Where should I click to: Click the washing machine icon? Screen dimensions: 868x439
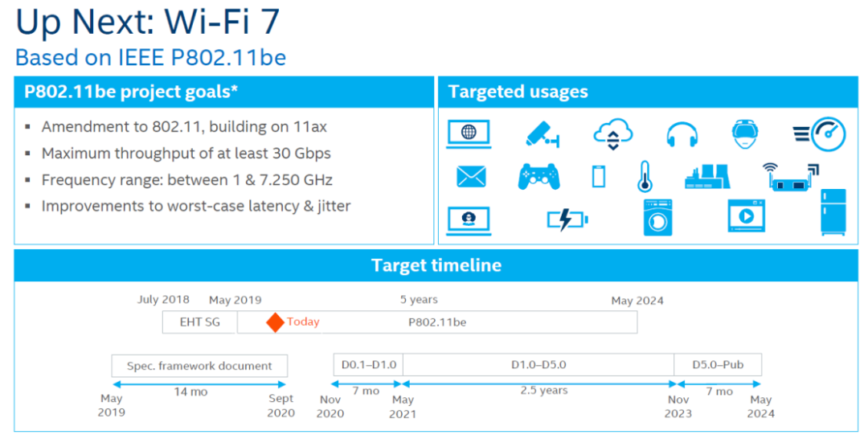[x=657, y=217]
